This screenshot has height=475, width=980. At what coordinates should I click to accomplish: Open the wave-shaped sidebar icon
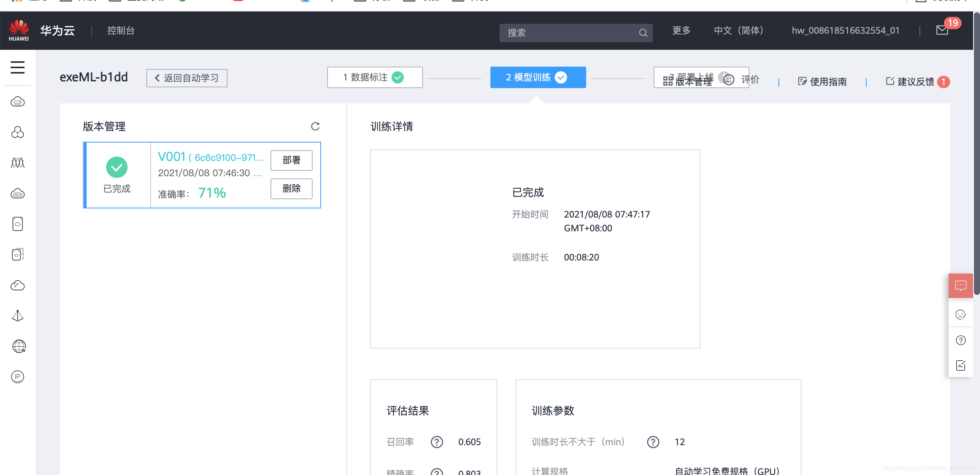click(x=18, y=163)
